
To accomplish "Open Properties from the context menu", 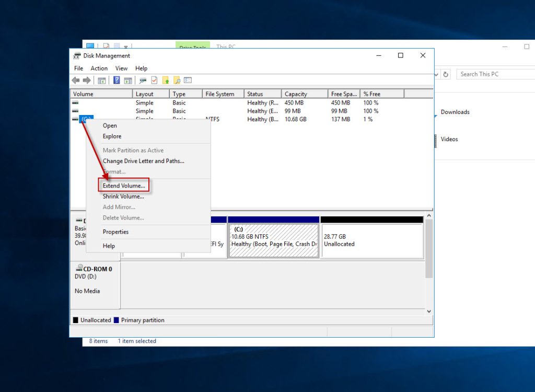I will [115, 232].
